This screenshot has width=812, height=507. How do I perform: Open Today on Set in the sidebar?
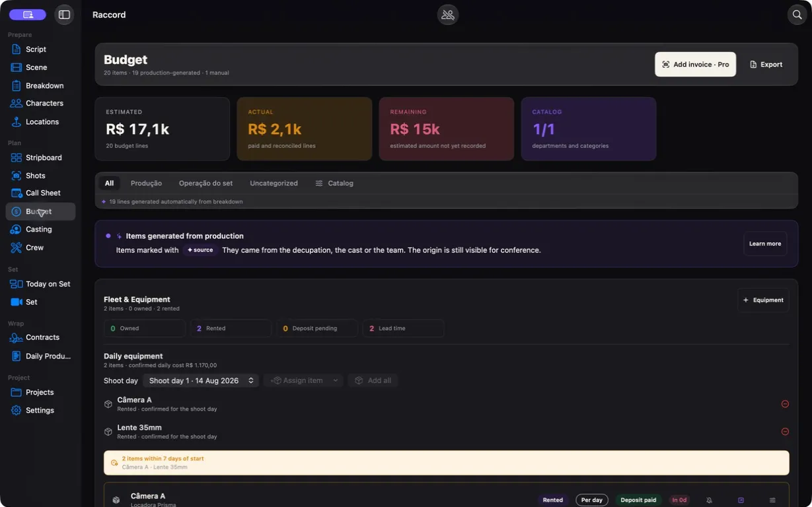pyautogui.click(x=40, y=284)
